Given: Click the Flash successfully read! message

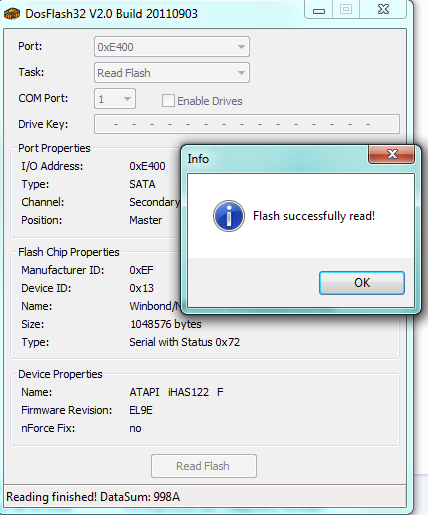Looking at the screenshot, I should [314, 216].
